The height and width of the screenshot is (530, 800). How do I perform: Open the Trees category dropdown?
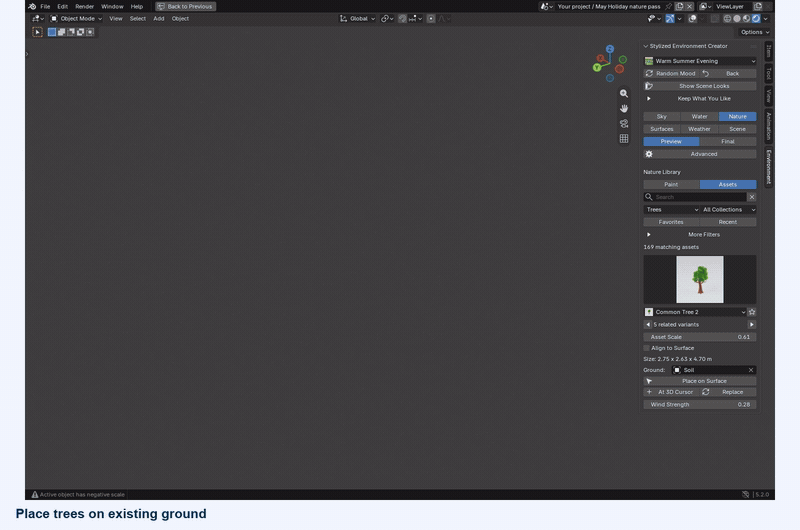point(671,210)
